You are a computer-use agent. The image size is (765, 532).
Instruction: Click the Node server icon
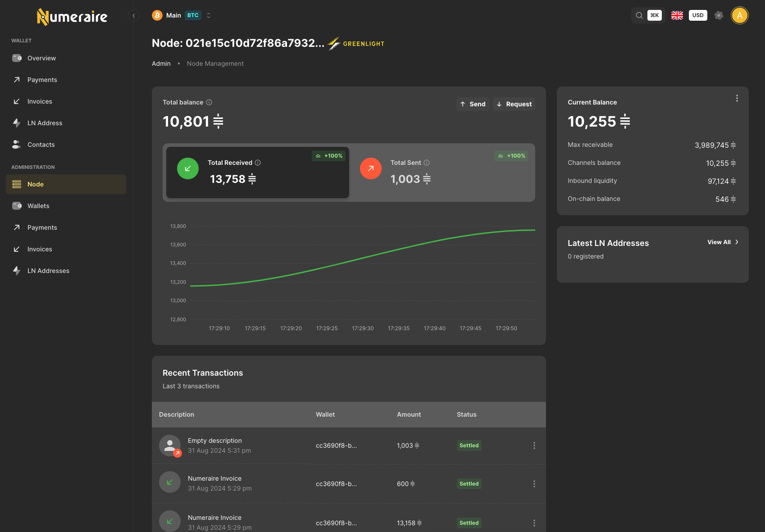(x=17, y=184)
